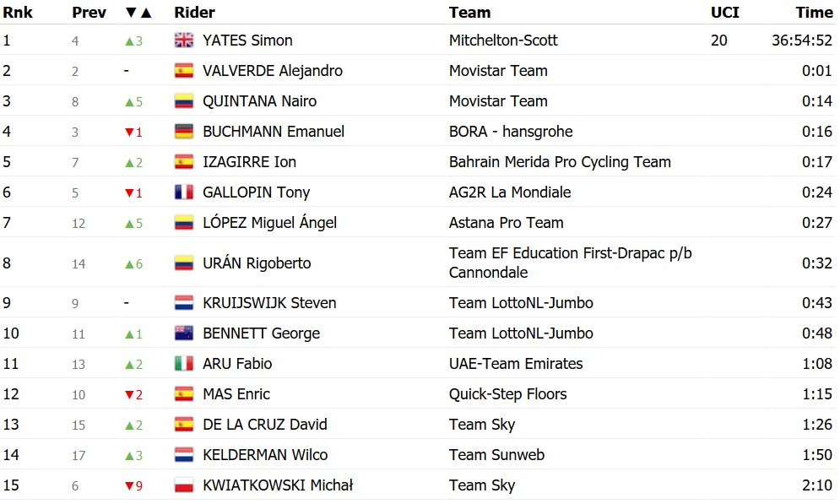Open rider page for VALVERDE Alejandro
Viewport: 840px width, 504px height.
[273, 71]
